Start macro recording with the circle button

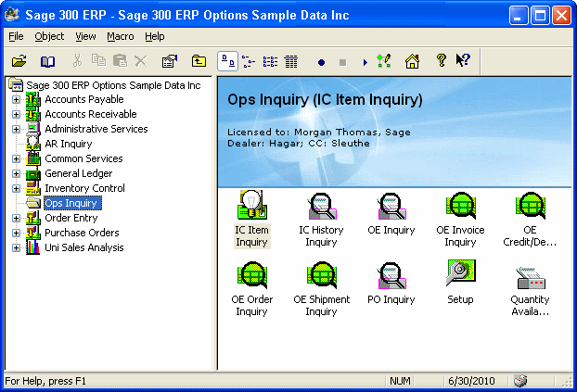[x=321, y=62]
